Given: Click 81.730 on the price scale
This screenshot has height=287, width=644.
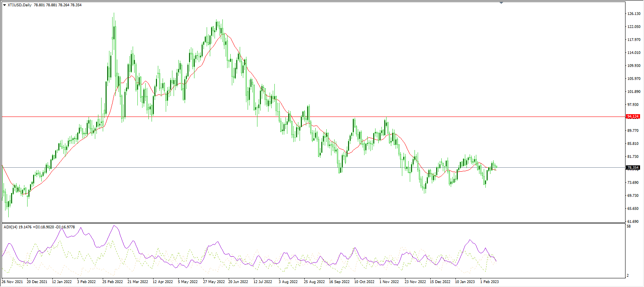Looking at the screenshot, I should (x=634, y=157).
